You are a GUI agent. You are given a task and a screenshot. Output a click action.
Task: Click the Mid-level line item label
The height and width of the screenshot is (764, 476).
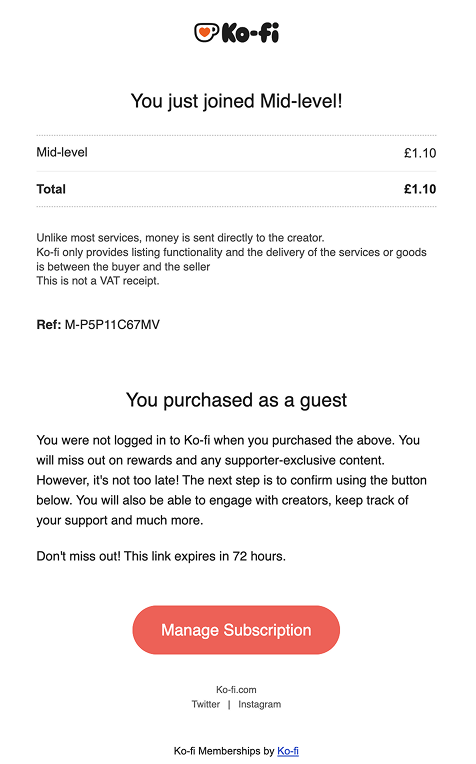coord(62,153)
